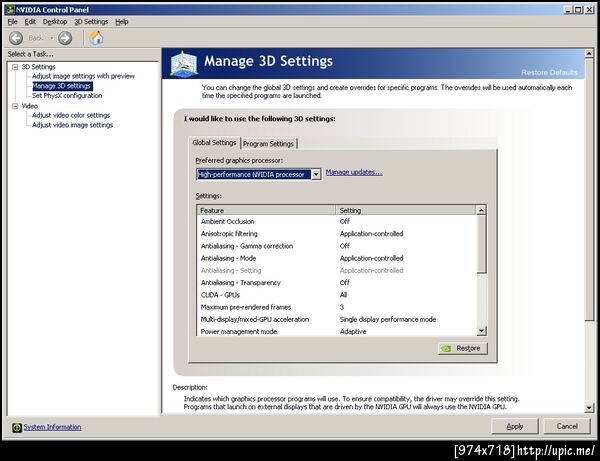Close the NVIDIA Control Panel window

coord(589,10)
